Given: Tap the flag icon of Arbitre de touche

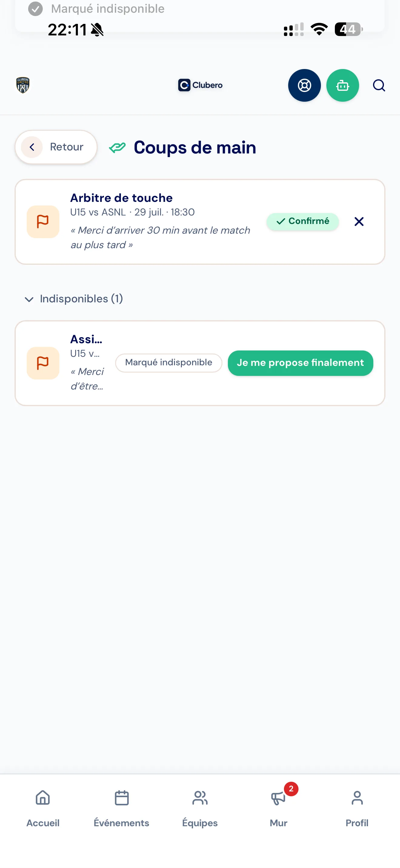Looking at the screenshot, I should pos(43,222).
